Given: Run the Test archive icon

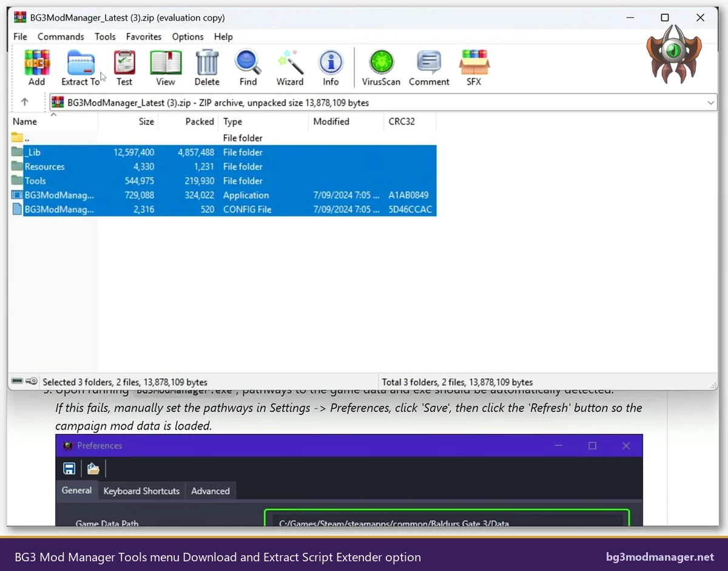Looking at the screenshot, I should pos(124,63).
